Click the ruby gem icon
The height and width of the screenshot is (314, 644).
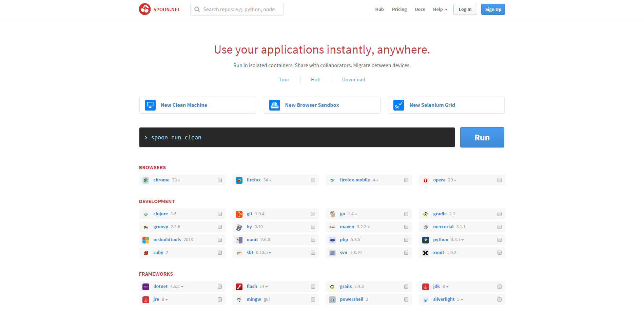tap(146, 253)
